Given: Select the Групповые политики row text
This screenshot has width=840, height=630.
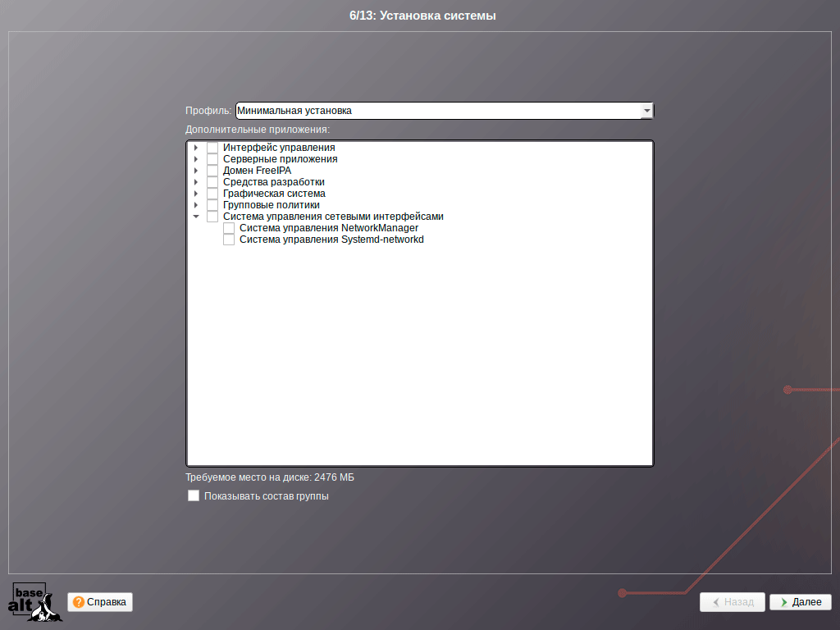Looking at the screenshot, I should pos(271,205).
